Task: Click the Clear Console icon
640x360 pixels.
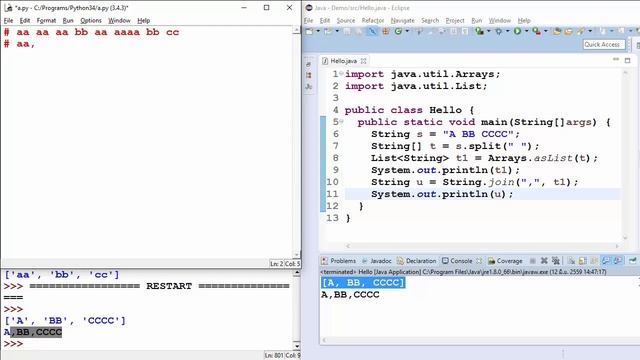Action: 571,261
